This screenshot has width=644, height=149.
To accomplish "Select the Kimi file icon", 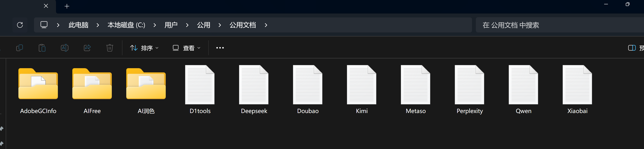I will (362, 85).
